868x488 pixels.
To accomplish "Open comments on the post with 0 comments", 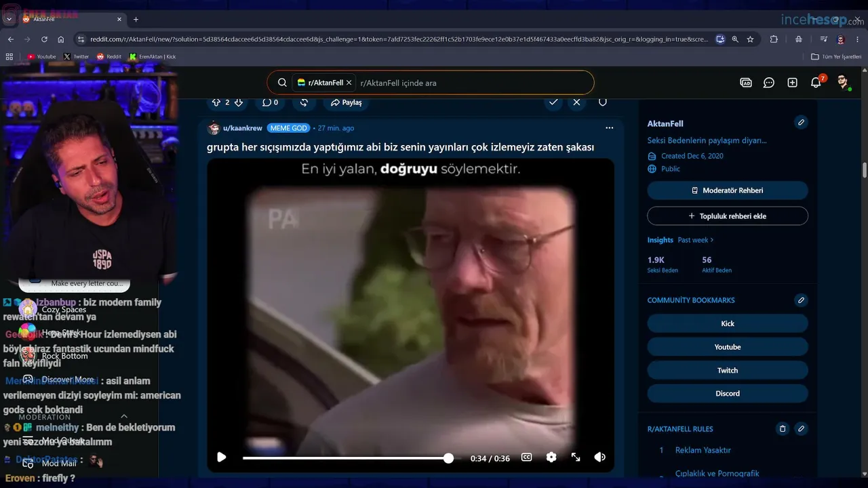I will (271, 102).
